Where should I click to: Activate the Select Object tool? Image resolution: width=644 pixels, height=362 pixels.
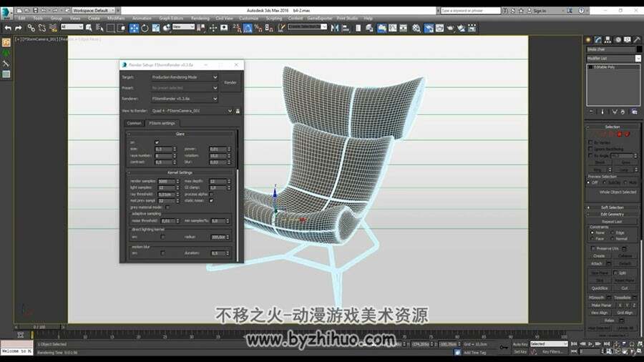[89, 28]
